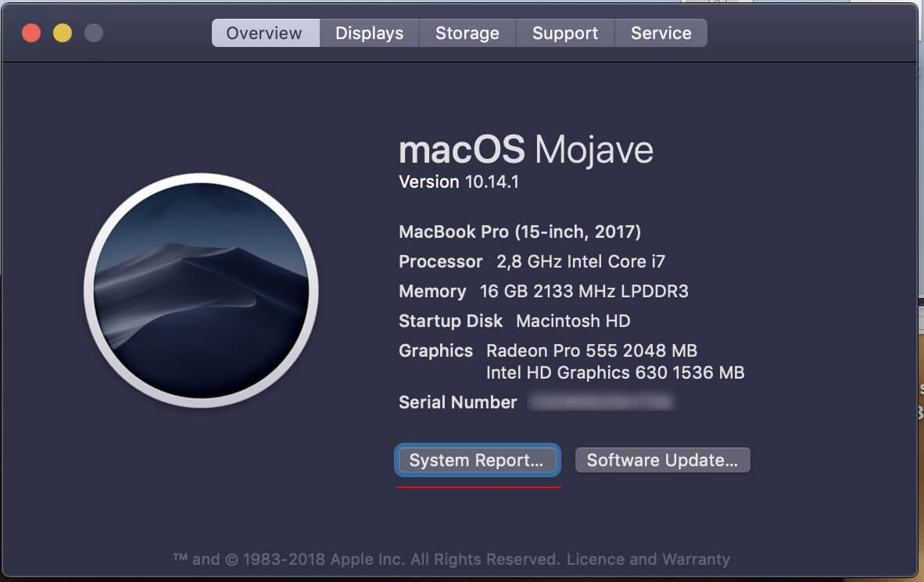This screenshot has width=924, height=582.
Task: Open the System Report dialog
Action: click(x=477, y=460)
